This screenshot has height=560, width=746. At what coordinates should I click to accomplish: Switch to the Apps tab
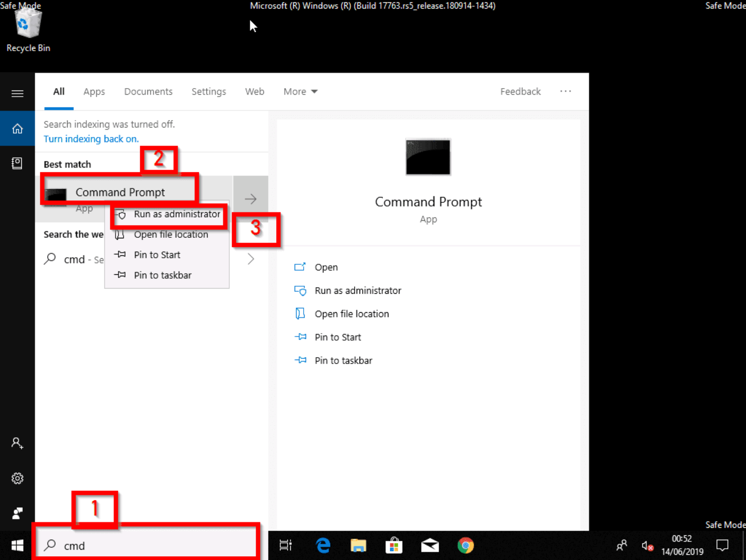(94, 91)
